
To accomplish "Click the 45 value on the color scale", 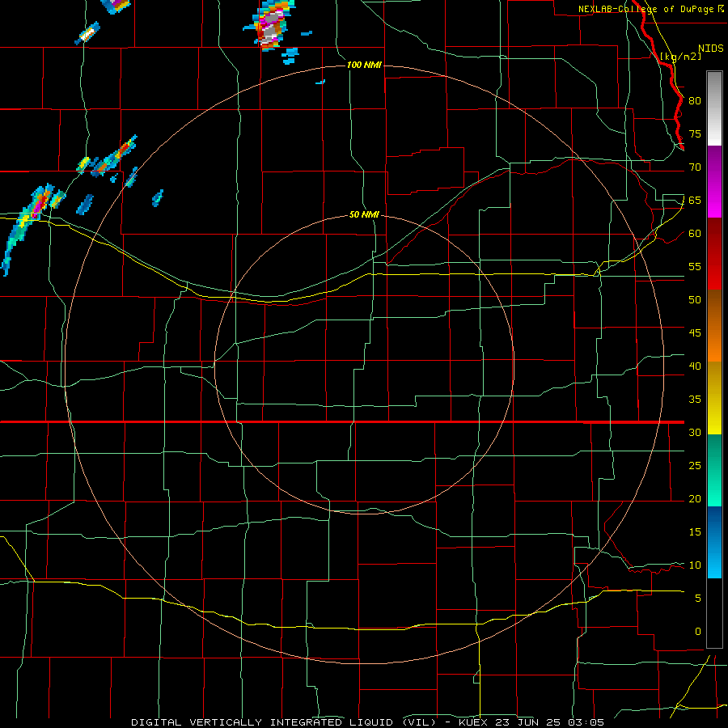I will [695, 333].
